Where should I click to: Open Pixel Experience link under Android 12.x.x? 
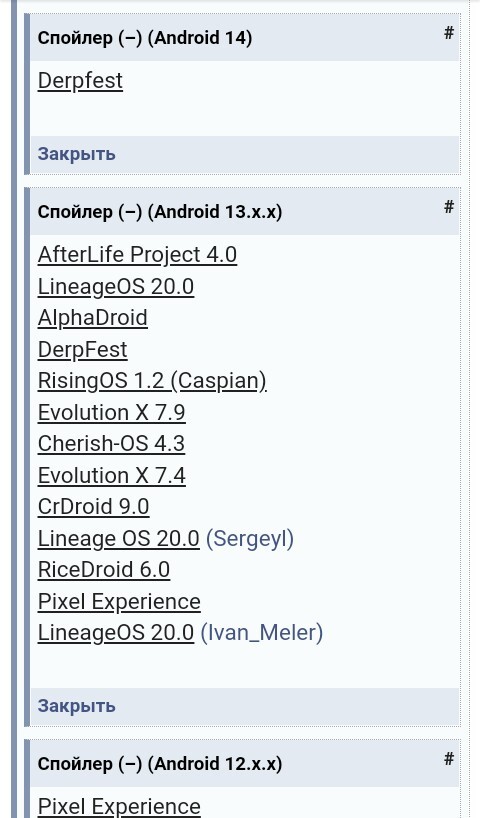pyautogui.click(x=119, y=807)
